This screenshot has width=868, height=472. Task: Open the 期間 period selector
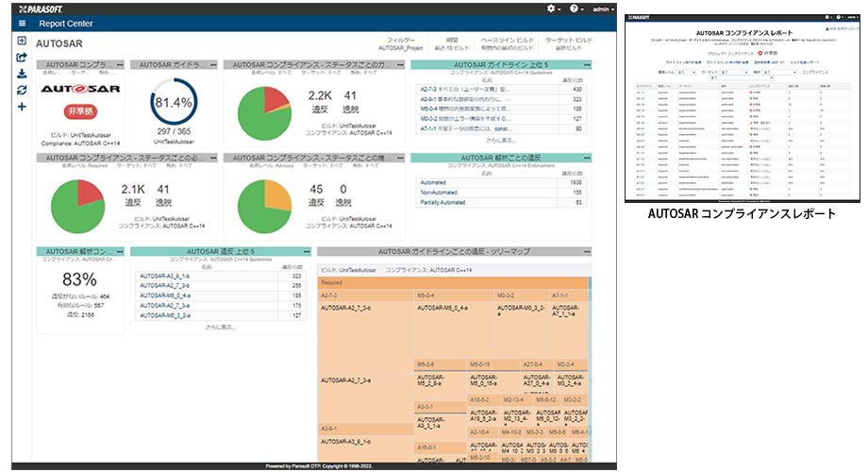[452, 43]
